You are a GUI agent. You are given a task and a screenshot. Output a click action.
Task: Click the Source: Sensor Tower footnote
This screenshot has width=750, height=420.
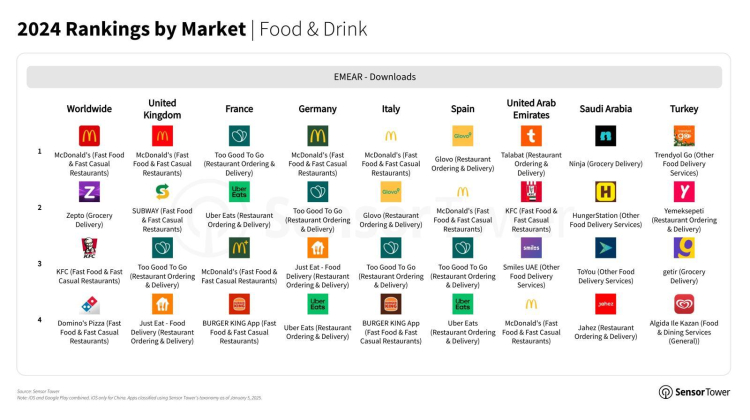[38, 391]
